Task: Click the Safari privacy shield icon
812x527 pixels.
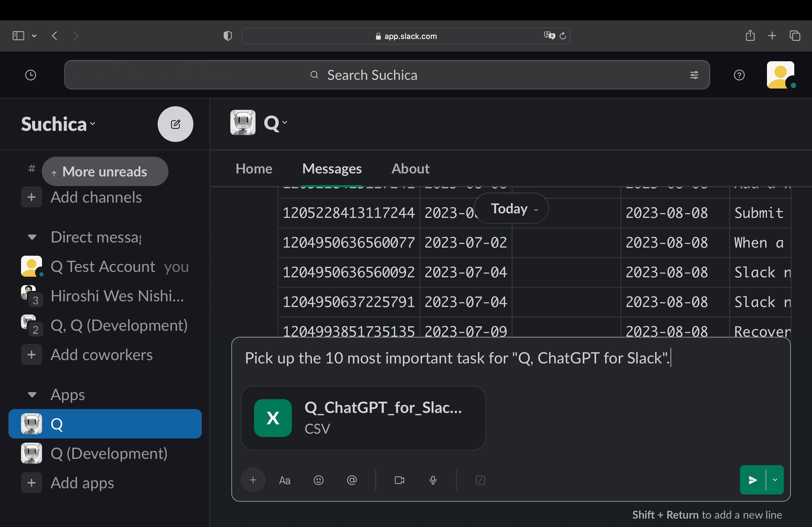Action: tap(228, 35)
